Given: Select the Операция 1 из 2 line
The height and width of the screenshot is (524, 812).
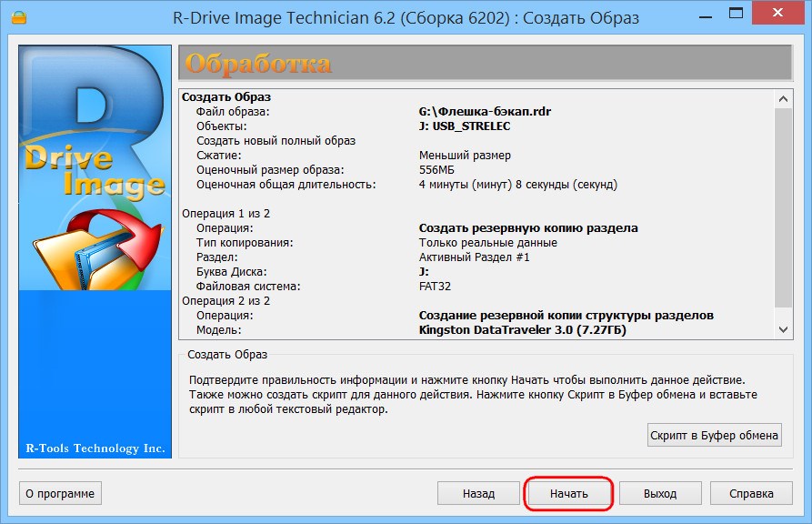Looking at the screenshot, I should [x=226, y=214].
